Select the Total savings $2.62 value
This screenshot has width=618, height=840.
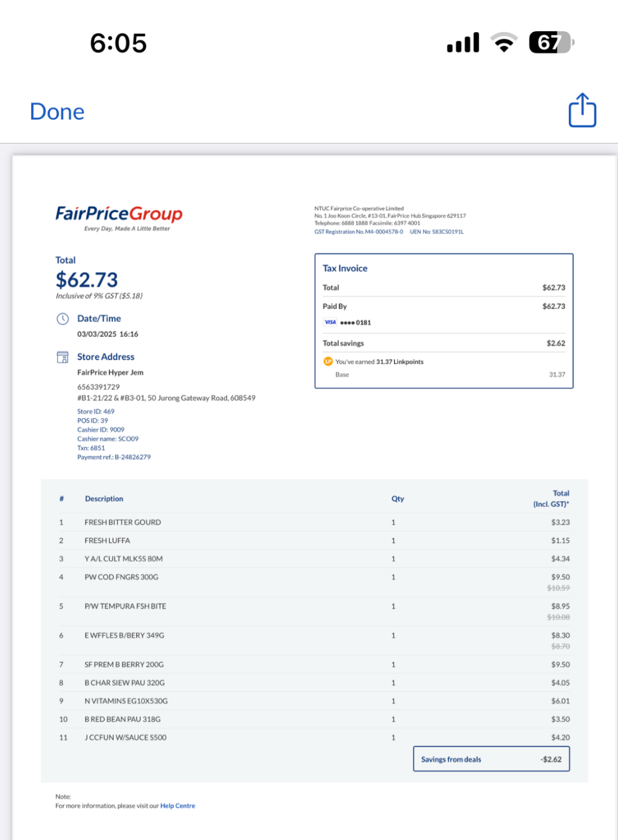tap(556, 343)
